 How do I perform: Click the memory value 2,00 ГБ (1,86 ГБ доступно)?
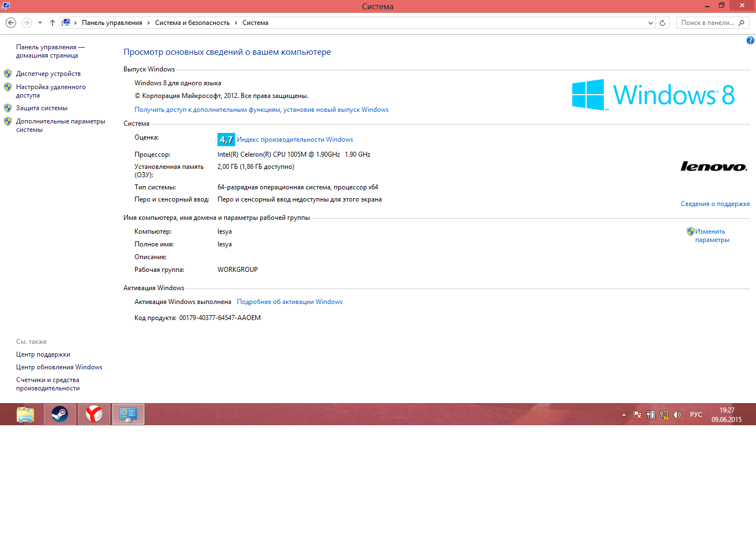(x=256, y=167)
